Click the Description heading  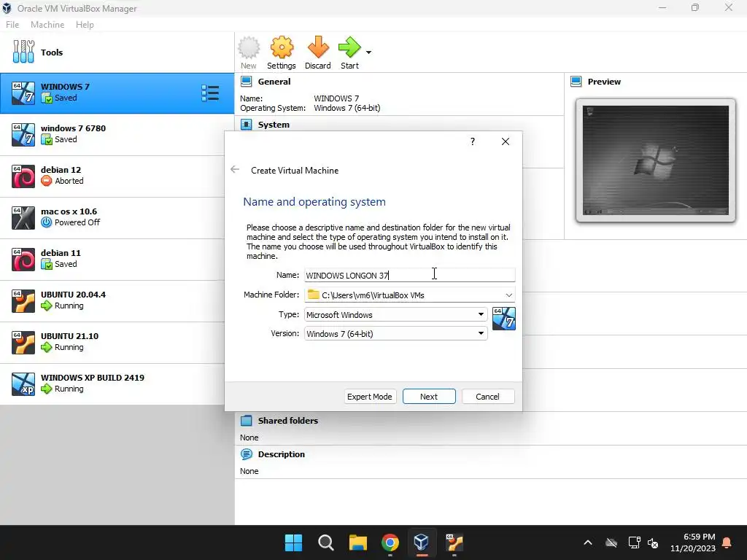(281, 454)
